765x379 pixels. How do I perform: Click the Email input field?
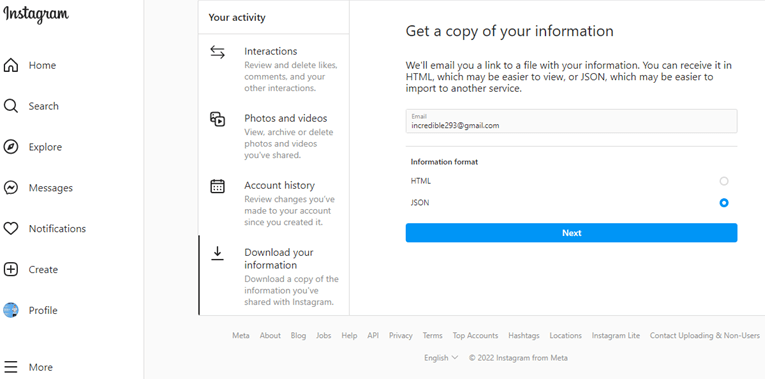[571, 121]
